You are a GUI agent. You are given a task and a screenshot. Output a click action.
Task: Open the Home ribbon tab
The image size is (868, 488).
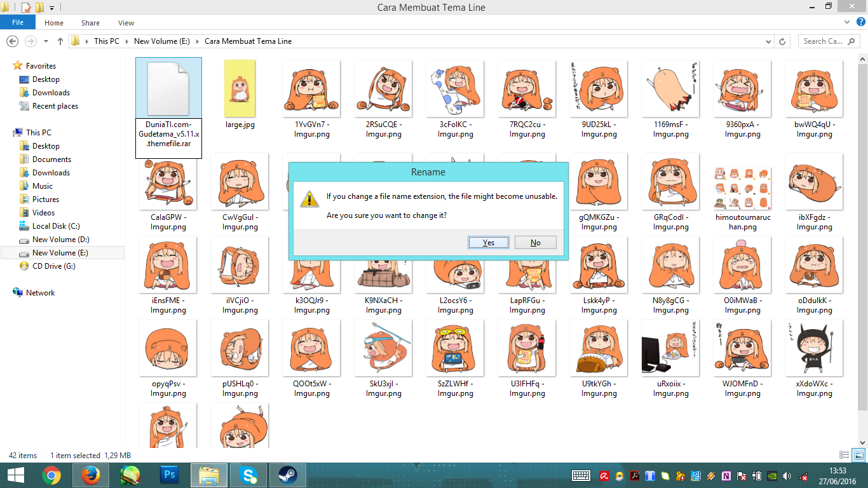tap(54, 23)
